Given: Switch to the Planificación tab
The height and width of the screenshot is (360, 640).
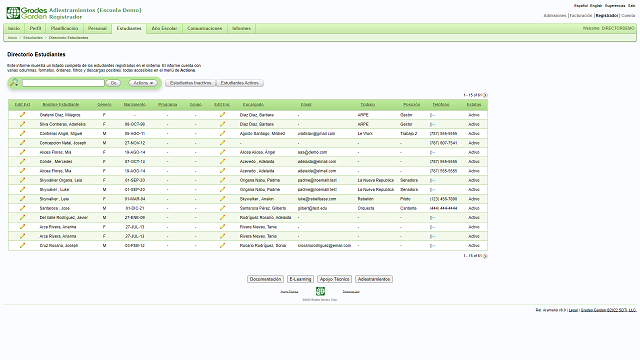Looking at the screenshot, I should point(64,29).
